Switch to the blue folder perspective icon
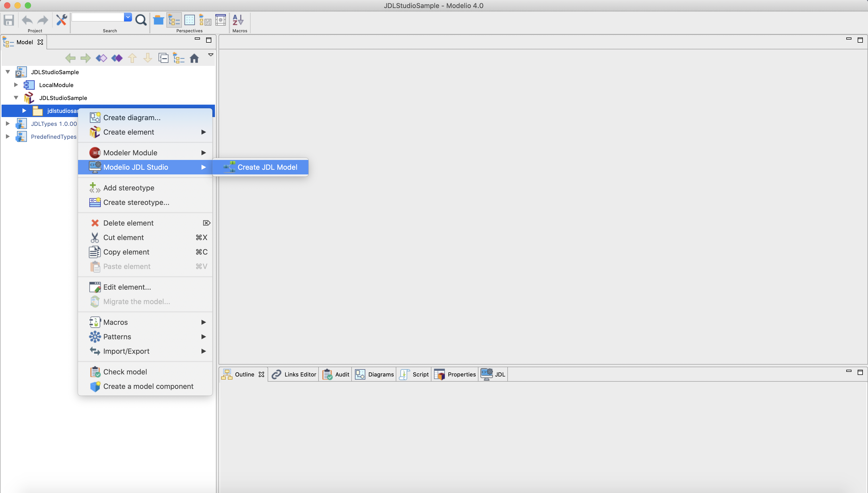 click(158, 20)
